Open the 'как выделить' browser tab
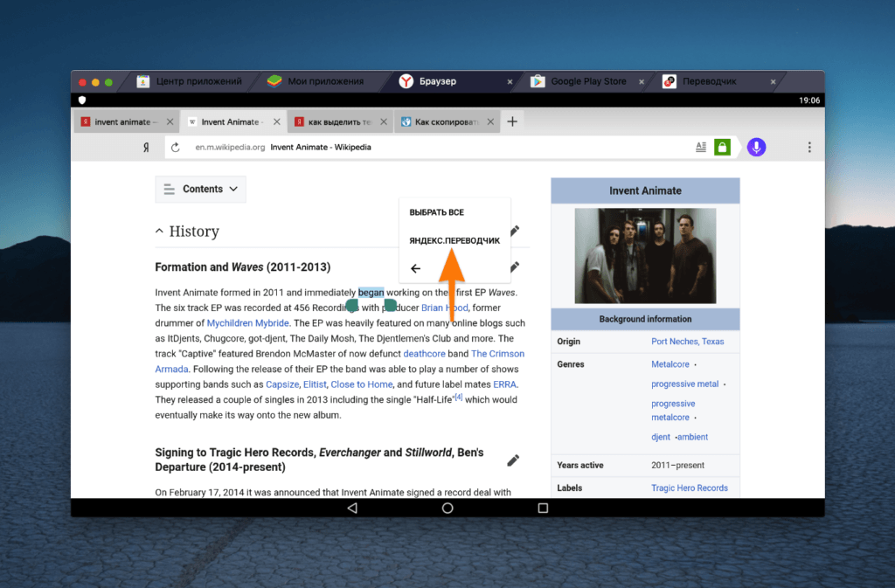 click(334, 122)
